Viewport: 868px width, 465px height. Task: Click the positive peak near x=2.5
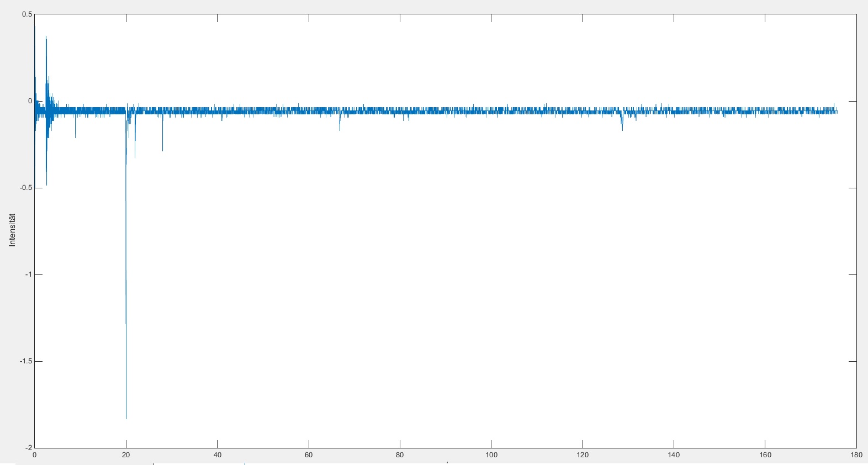pyautogui.click(x=46, y=39)
